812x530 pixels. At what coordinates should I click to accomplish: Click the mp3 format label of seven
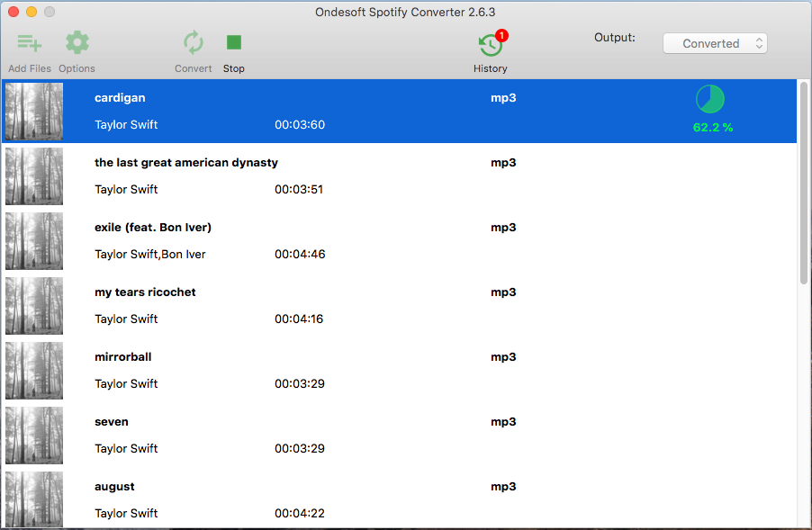[x=503, y=422]
